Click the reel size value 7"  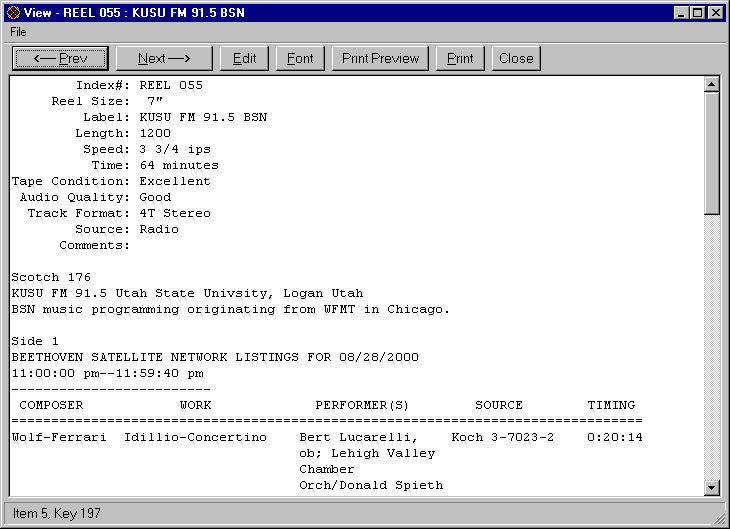[x=155, y=101]
